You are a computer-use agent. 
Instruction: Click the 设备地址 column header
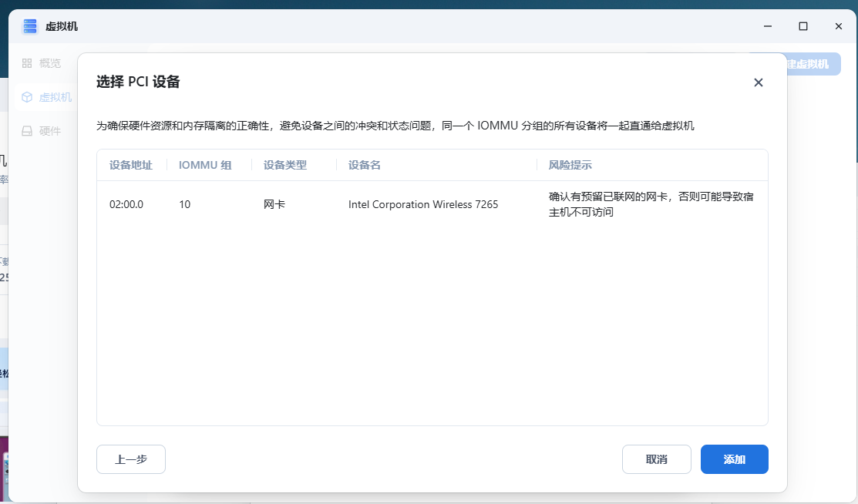131,165
